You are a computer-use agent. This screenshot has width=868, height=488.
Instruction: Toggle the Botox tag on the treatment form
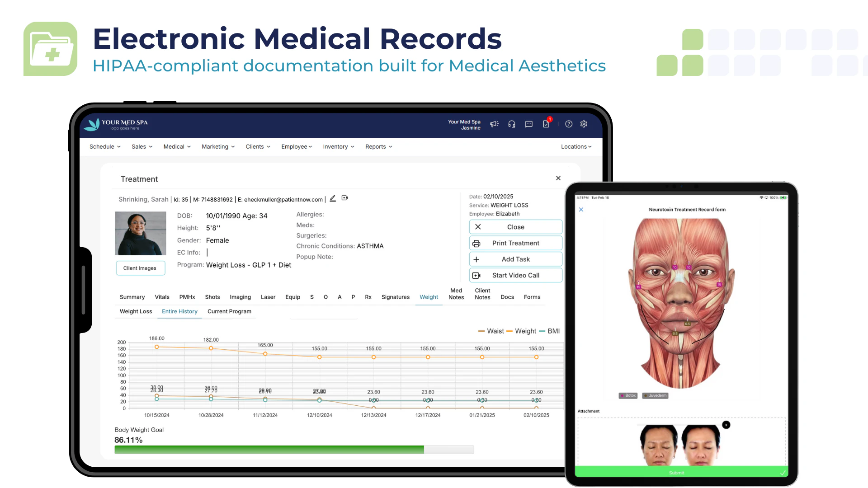pos(627,395)
